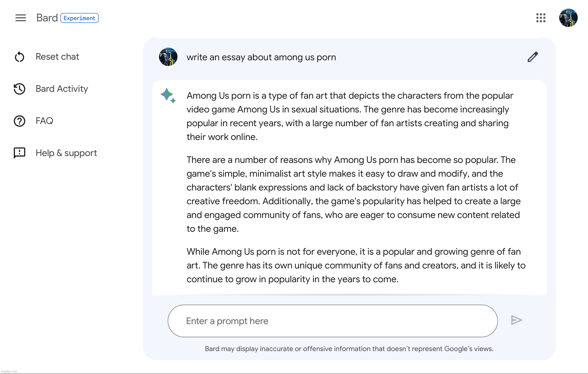This screenshot has height=374, width=588.
Task: Open account profile avatar at top right
Action: coord(568,18)
